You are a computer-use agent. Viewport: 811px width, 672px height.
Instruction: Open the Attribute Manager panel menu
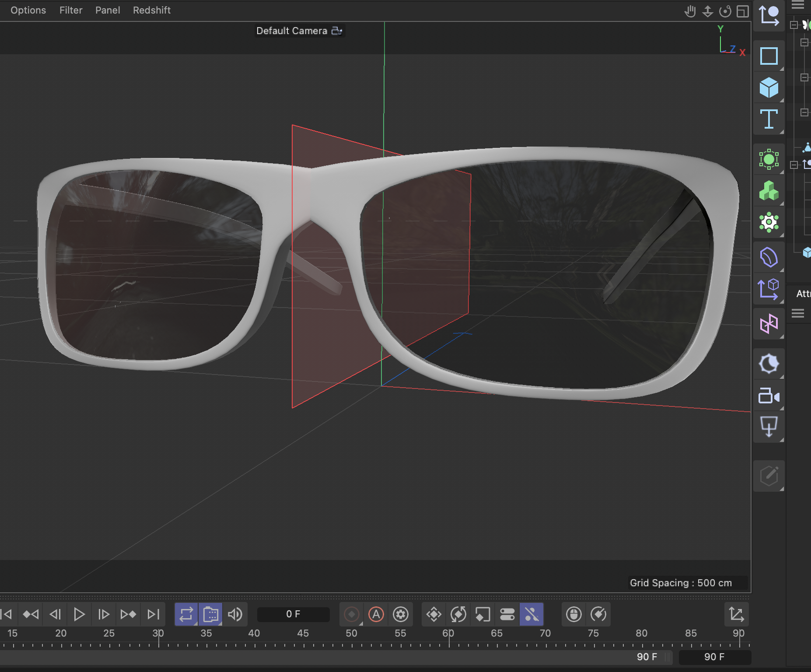(x=799, y=313)
